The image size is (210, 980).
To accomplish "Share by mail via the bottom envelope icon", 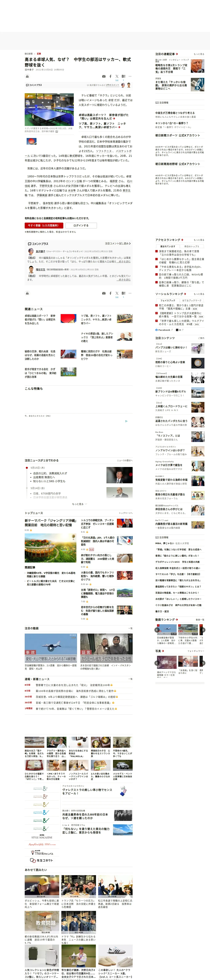I will (104, 293).
